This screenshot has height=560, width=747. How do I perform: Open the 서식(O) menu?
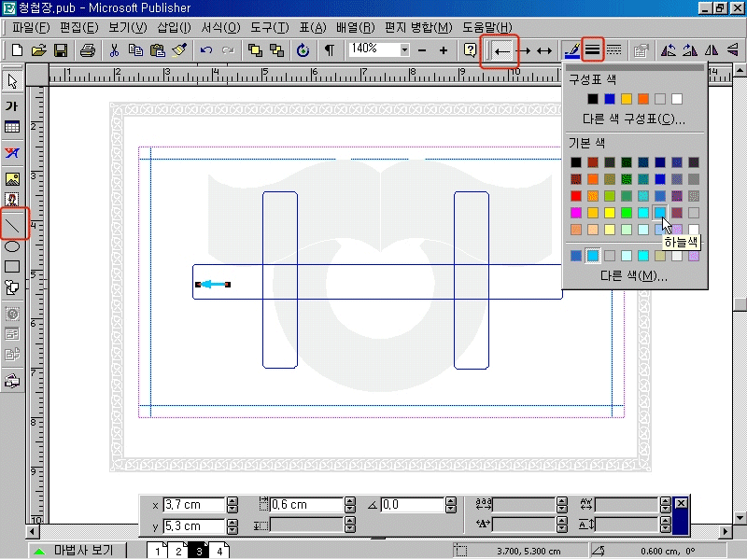(x=220, y=28)
